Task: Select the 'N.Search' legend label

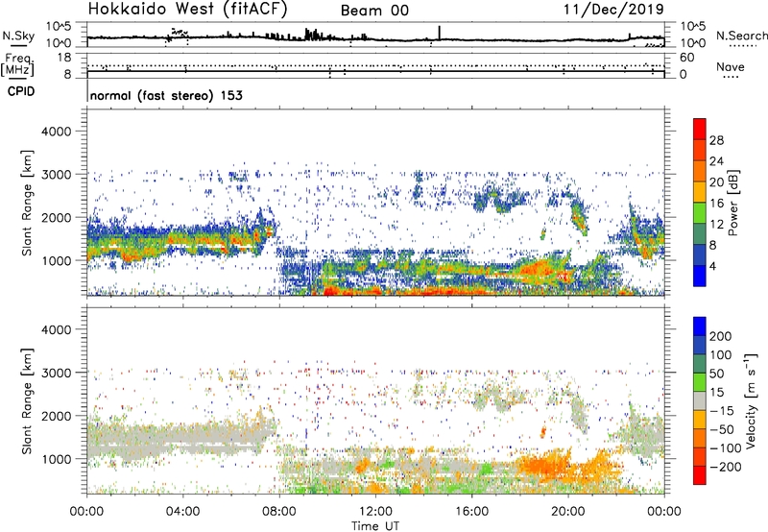Action: pos(741,36)
